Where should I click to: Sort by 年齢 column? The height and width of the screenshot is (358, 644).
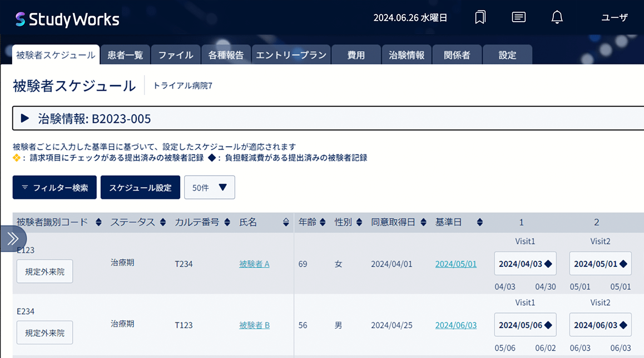click(323, 222)
